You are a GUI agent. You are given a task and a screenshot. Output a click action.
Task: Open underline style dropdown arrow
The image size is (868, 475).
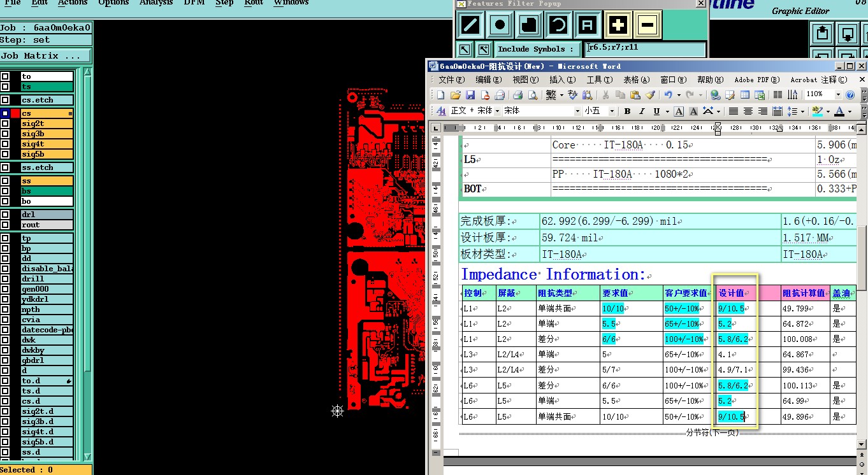pyautogui.click(x=667, y=111)
